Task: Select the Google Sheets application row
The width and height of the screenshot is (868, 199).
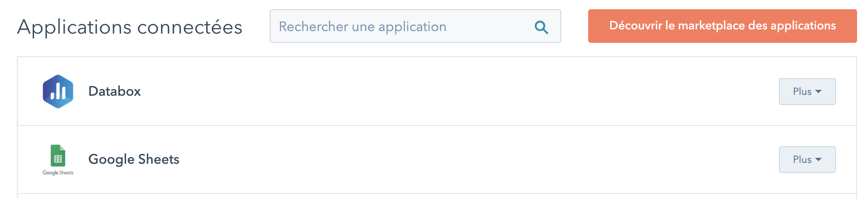Action: 420,160
